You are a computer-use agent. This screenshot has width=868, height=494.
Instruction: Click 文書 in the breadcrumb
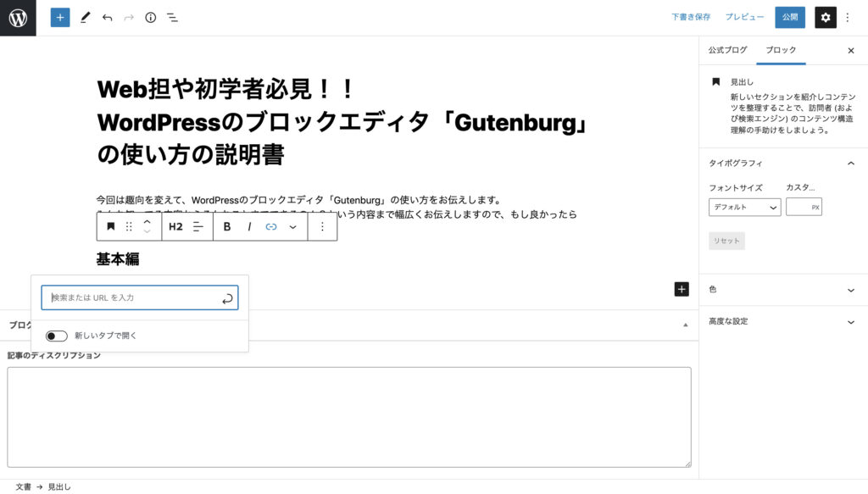(x=23, y=487)
